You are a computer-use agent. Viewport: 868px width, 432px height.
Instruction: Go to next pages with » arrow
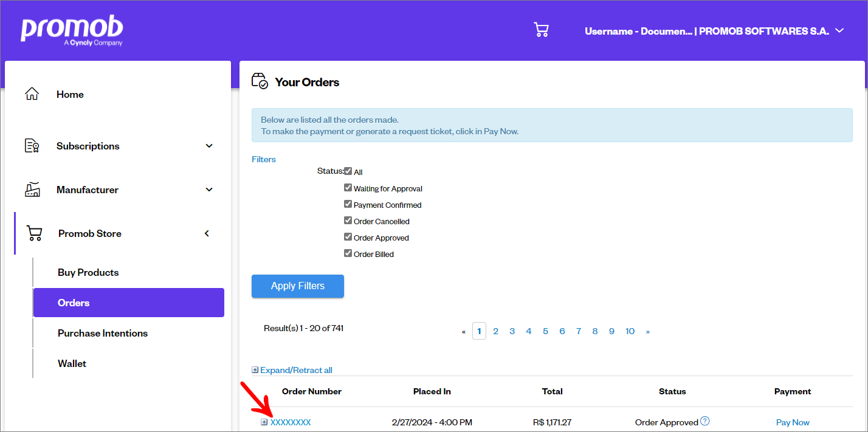coord(648,332)
